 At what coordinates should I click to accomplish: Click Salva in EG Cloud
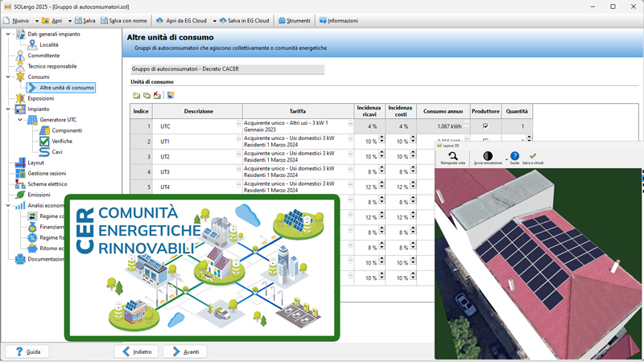coord(245,20)
